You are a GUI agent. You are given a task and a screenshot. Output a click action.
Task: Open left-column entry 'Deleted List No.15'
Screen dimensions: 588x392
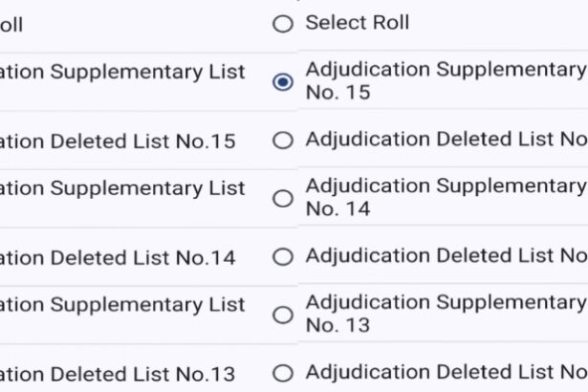point(118,142)
